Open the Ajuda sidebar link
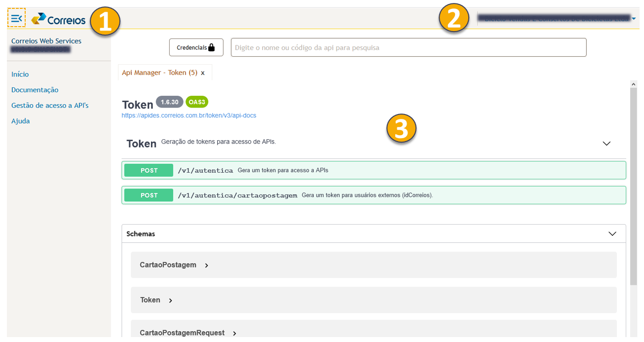This screenshot has width=644, height=342. click(x=21, y=121)
